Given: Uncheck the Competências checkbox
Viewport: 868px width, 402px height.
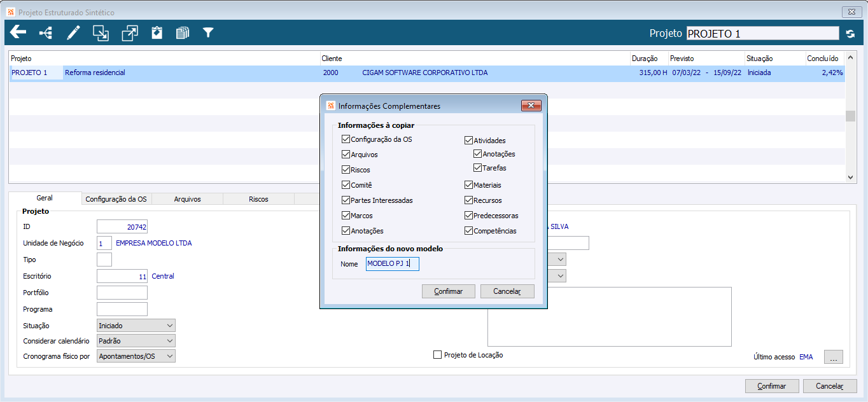Looking at the screenshot, I should pyautogui.click(x=468, y=230).
